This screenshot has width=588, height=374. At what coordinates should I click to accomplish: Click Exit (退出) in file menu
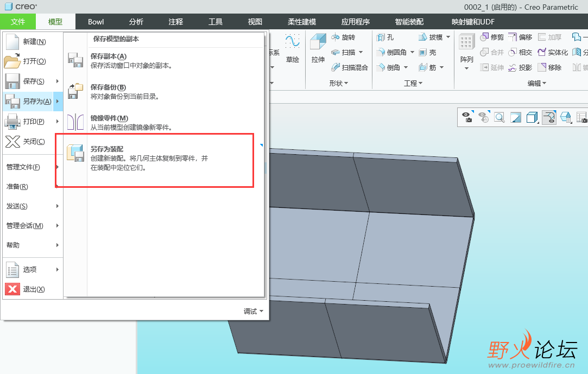[33, 289]
